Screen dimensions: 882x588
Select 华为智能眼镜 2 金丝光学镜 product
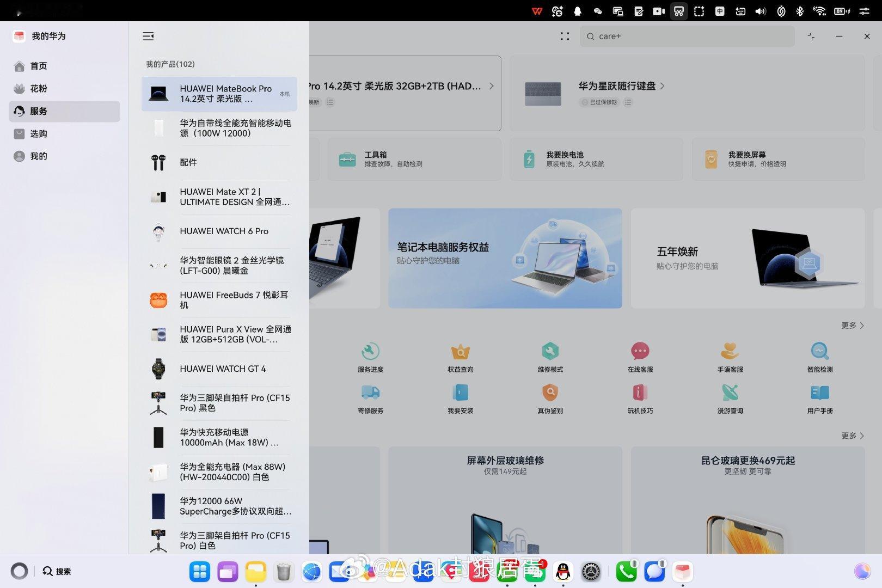pyautogui.click(x=219, y=266)
